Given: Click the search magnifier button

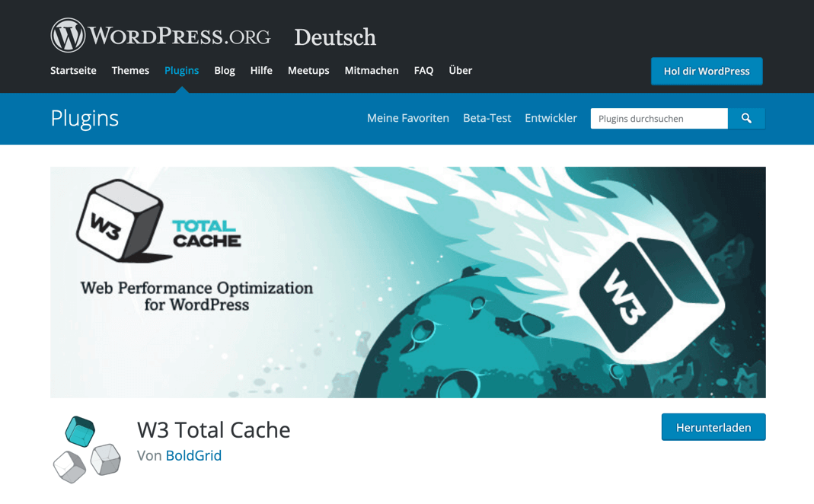Looking at the screenshot, I should (x=746, y=118).
